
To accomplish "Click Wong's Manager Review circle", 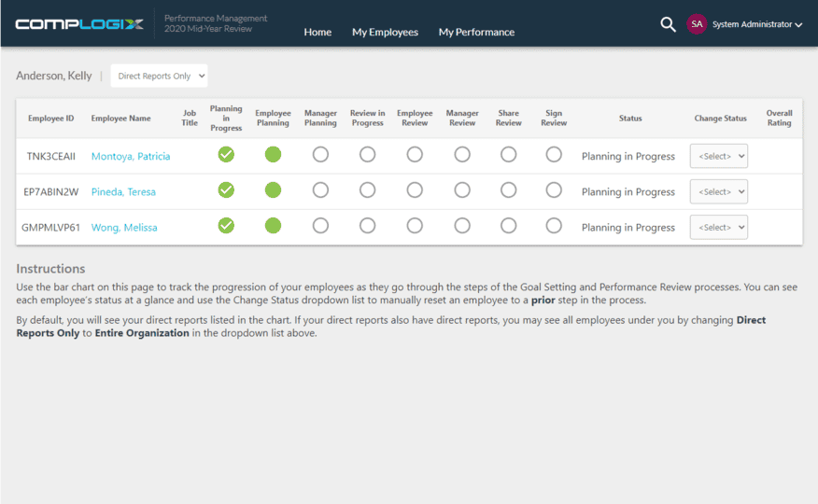I will coord(462,226).
